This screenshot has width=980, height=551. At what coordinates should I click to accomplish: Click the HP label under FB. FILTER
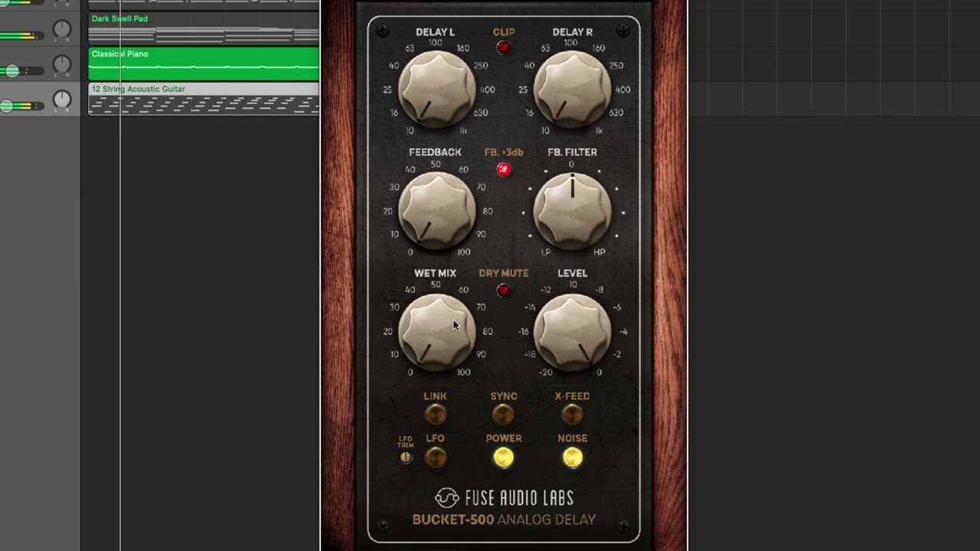[599, 252]
